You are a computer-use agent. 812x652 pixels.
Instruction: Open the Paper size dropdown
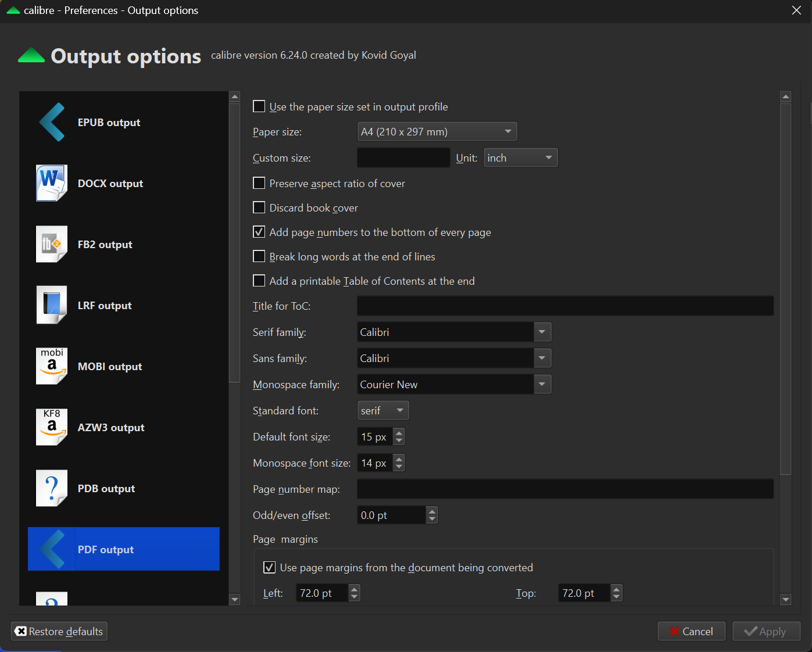point(437,131)
